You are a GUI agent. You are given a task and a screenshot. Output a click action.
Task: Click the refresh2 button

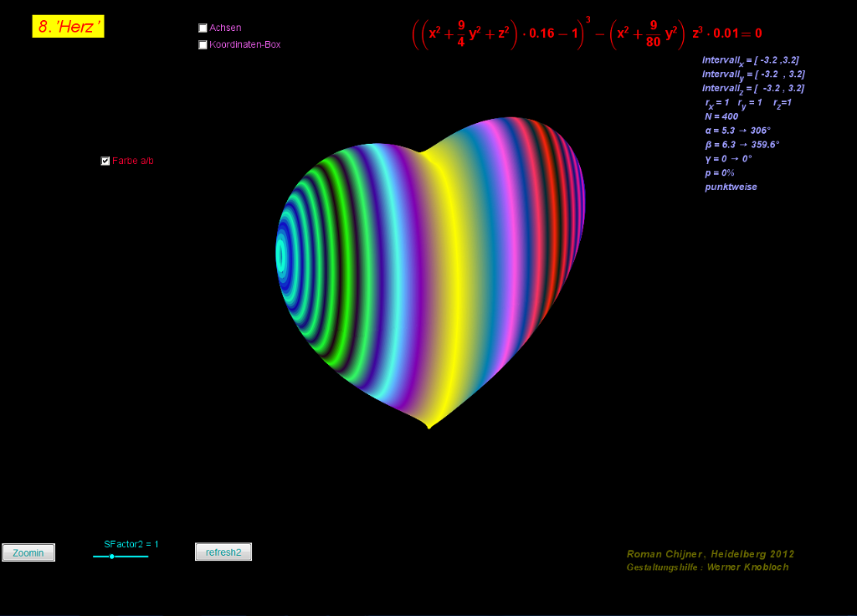coord(223,552)
